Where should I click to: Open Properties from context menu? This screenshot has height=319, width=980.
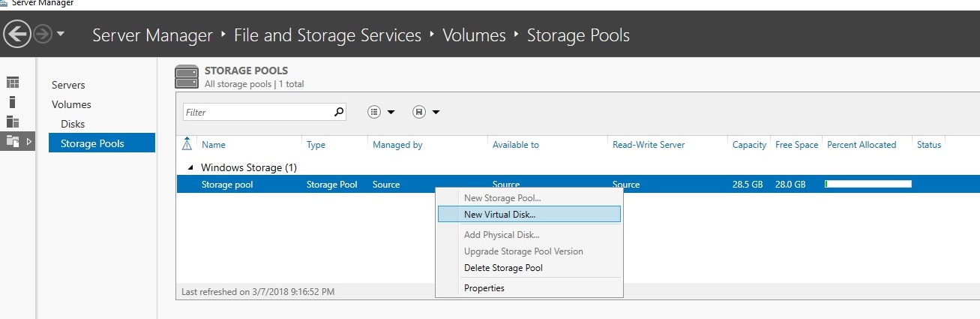[529, 288]
